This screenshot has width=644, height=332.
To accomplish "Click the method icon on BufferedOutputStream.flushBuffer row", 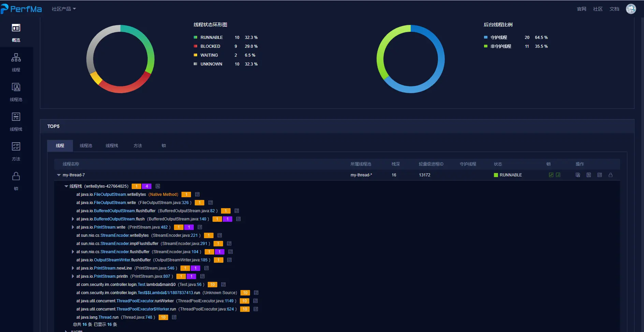I will (x=237, y=211).
